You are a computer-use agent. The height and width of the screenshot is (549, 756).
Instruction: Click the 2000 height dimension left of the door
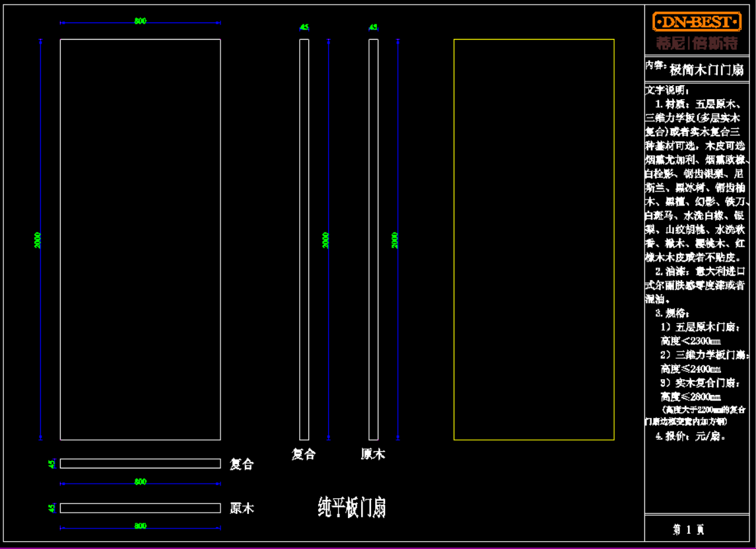pos(38,240)
